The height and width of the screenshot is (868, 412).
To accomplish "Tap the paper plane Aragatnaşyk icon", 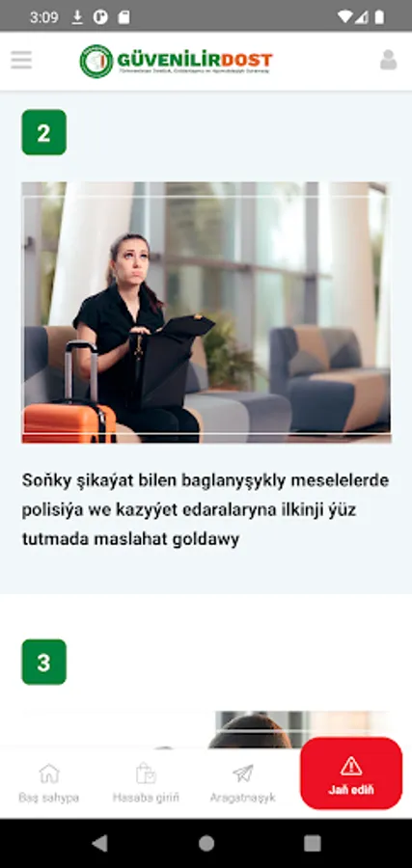I will (242, 773).
